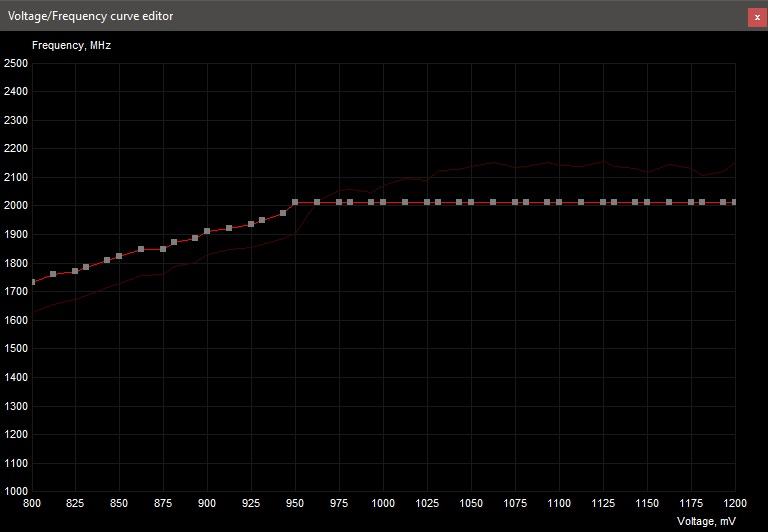Select the curve point at 881 mV
This screenshot has height=532, width=768.
pos(174,242)
